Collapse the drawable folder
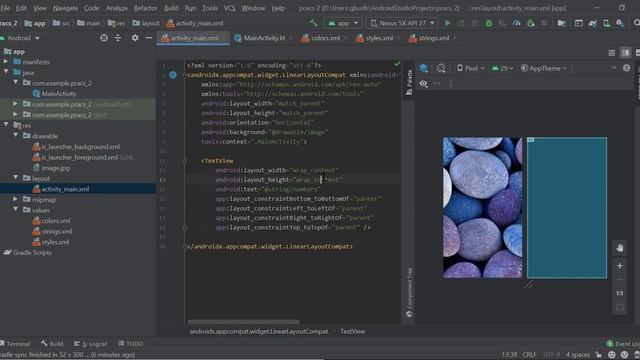640x360 pixels. 16,136
